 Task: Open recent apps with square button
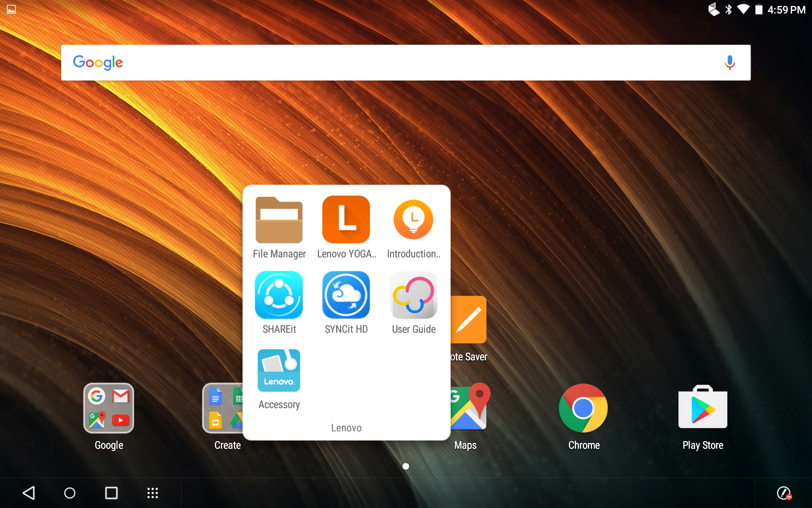[x=111, y=493]
